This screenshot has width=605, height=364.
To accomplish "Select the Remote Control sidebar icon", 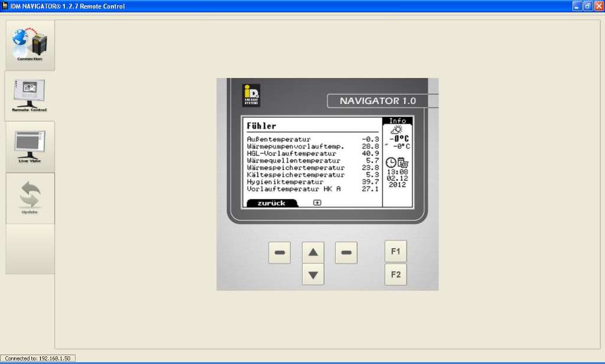I will (30, 96).
